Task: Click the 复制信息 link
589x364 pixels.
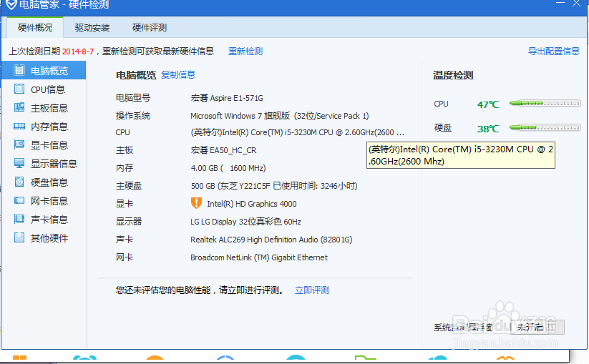Action: pyautogui.click(x=178, y=74)
